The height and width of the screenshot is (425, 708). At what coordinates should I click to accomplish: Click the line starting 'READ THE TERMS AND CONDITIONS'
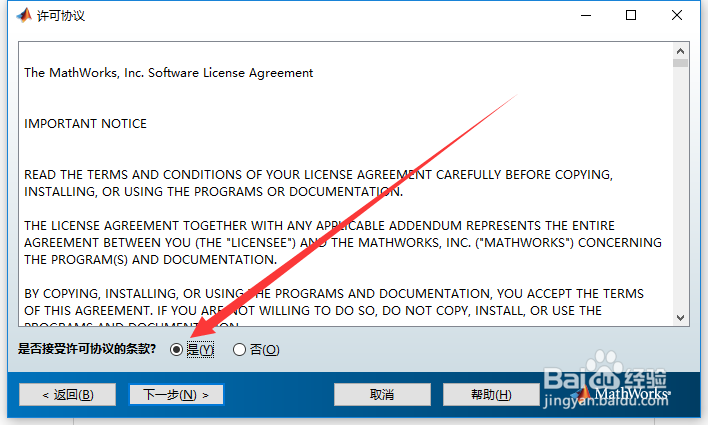point(318,175)
